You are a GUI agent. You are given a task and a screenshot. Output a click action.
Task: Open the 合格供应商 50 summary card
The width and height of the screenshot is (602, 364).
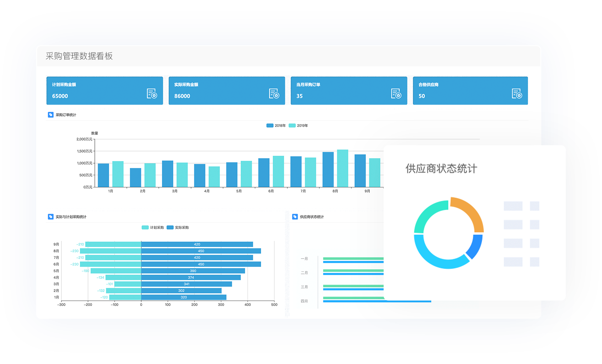pyautogui.click(x=470, y=91)
